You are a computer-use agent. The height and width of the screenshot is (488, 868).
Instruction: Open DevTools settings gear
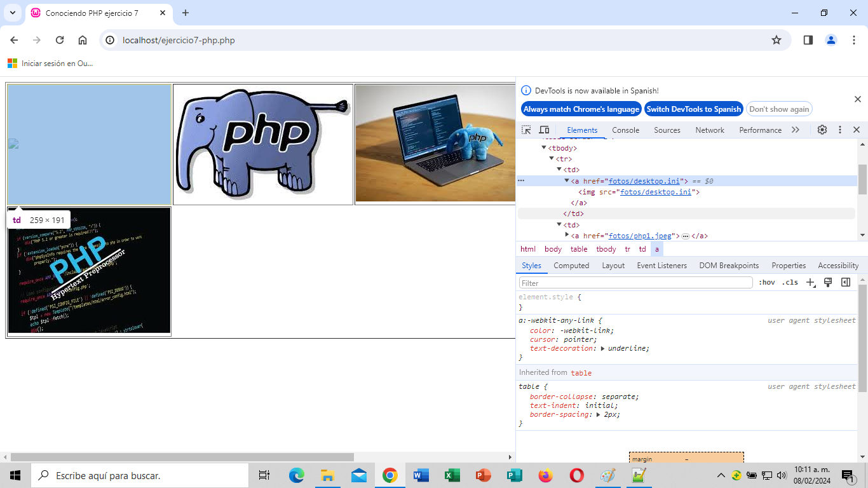click(822, 130)
